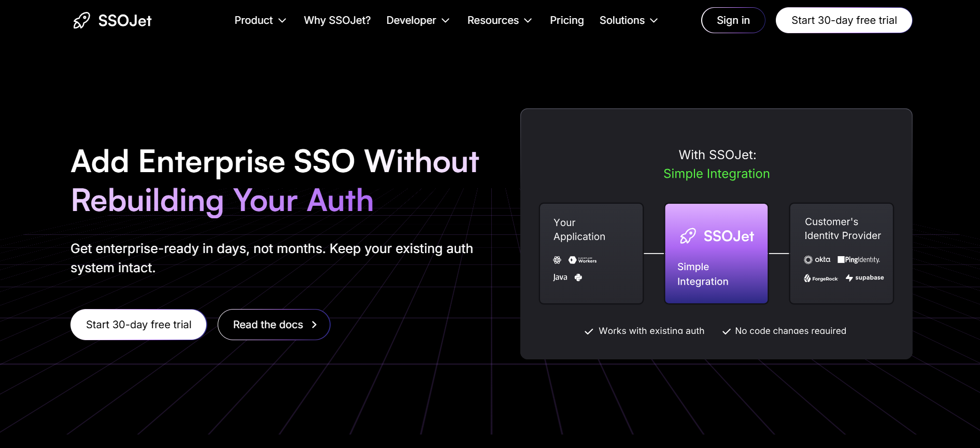The image size is (980, 448).
Task: Click the 'With SSOJet:' heading
Action: click(717, 155)
